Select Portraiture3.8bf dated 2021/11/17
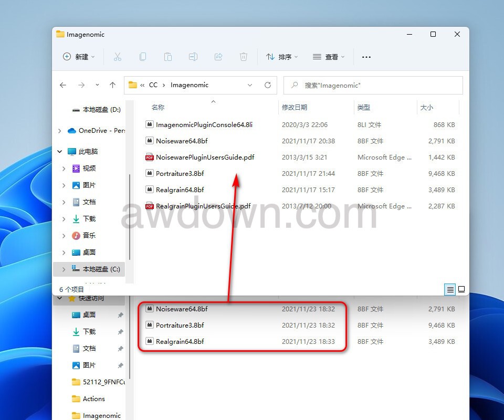Image resolution: width=504 pixels, height=420 pixels. tap(180, 173)
